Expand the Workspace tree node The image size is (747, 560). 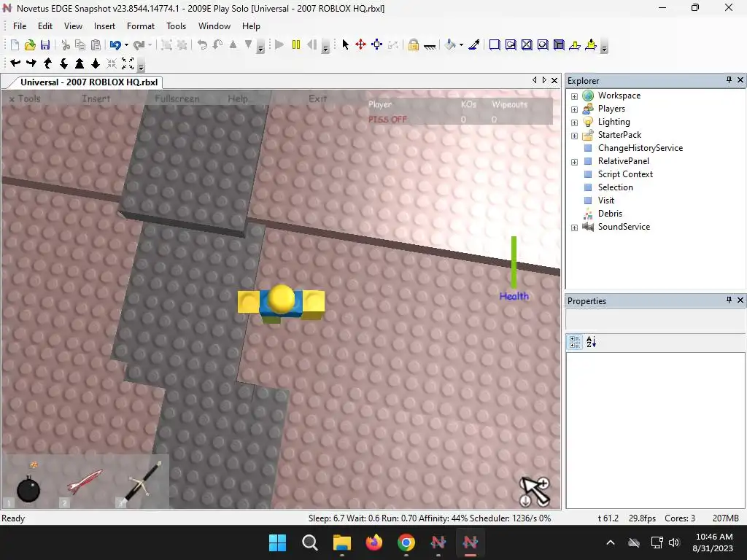pos(575,96)
